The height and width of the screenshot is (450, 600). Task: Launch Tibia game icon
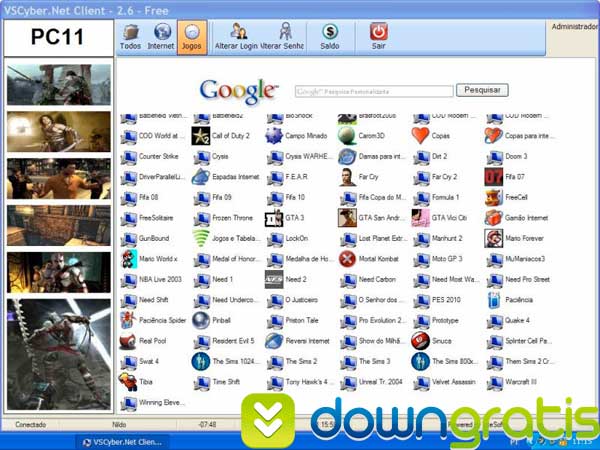[128, 382]
